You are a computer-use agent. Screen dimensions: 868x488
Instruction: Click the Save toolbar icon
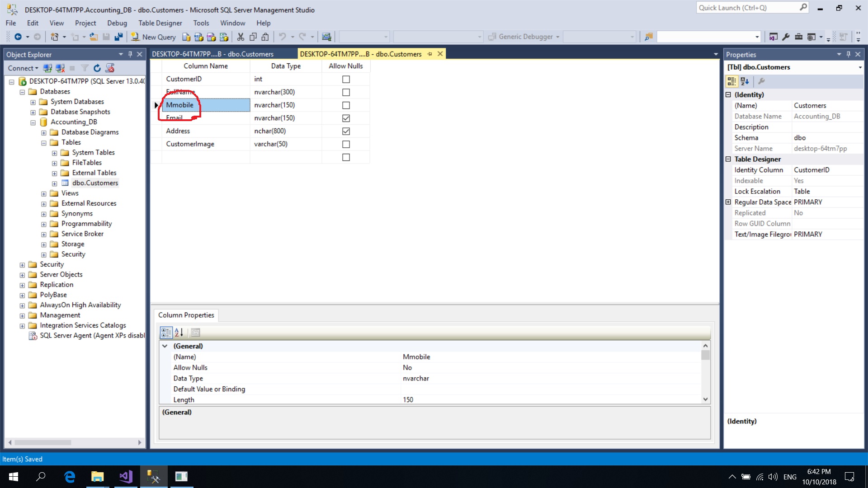click(107, 37)
